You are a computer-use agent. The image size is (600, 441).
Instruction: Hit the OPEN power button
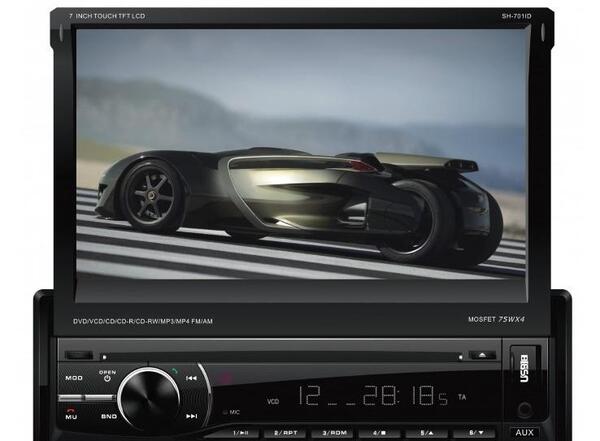pos(107,376)
